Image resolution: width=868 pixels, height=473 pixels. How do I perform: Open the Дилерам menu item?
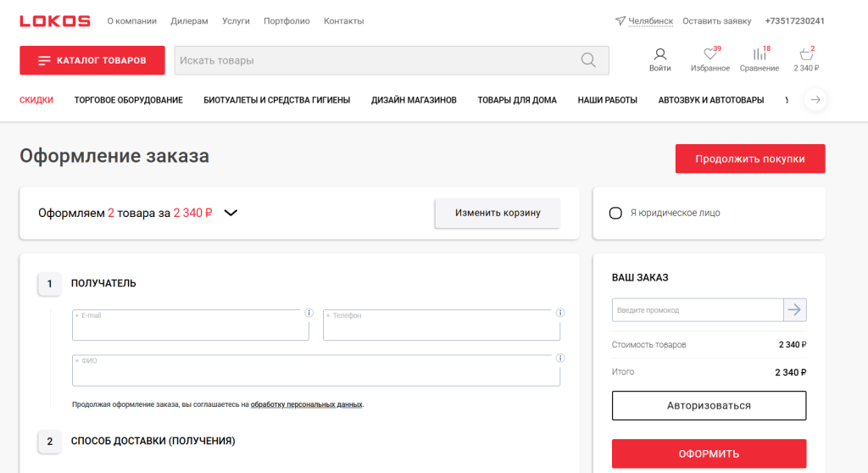click(189, 21)
